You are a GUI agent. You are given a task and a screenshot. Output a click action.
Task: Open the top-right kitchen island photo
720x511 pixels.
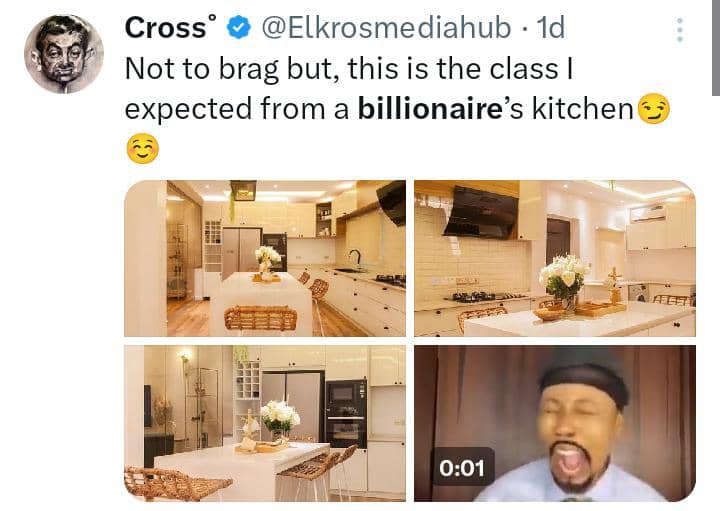[x=555, y=258]
